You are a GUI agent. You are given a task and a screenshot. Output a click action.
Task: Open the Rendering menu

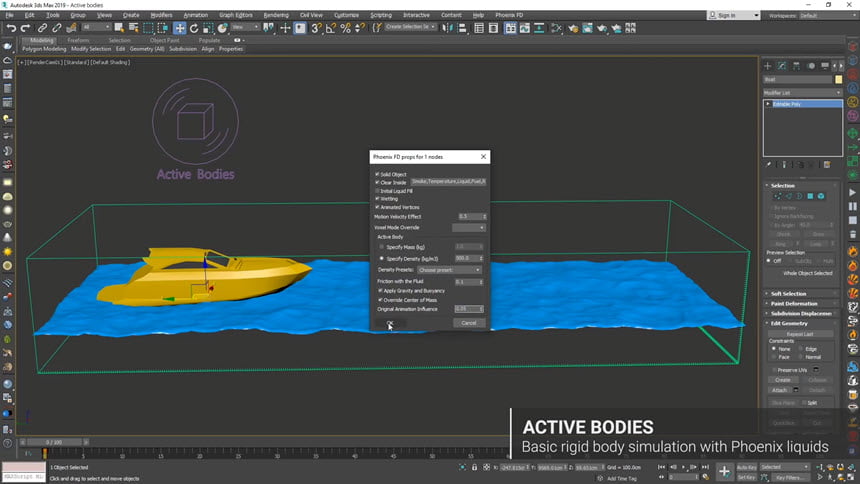[276, 15]
